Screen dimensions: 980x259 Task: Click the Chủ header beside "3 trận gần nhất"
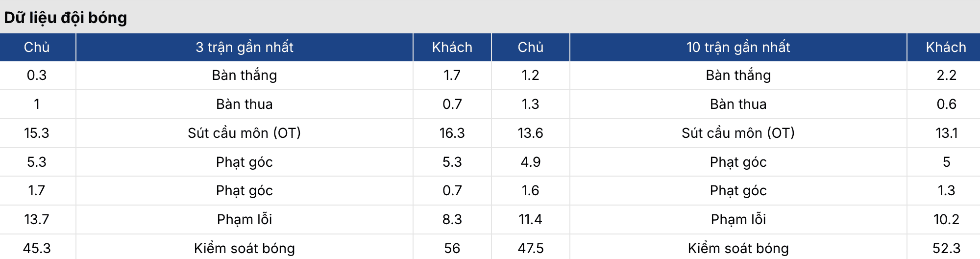click(x=37, y=47)
